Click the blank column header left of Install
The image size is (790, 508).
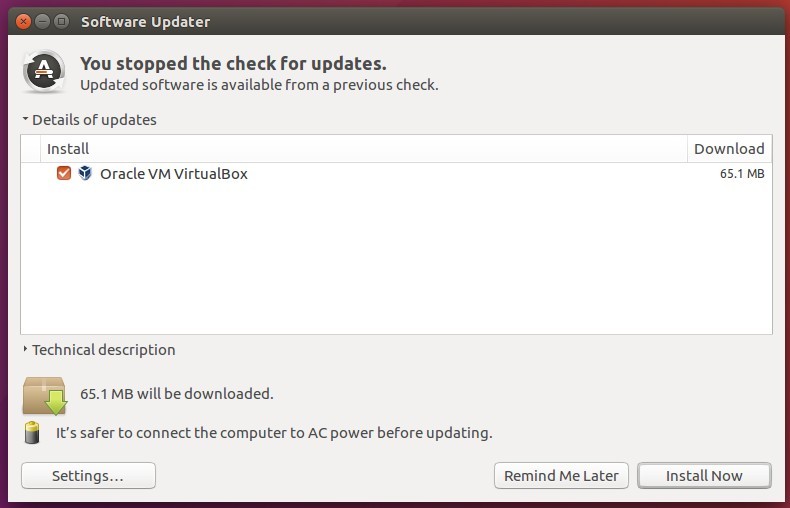[31, 149]
